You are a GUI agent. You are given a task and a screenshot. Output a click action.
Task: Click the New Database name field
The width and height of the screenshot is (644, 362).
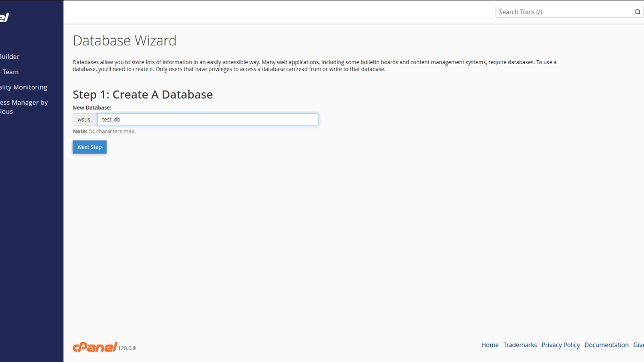coord(207,120)
